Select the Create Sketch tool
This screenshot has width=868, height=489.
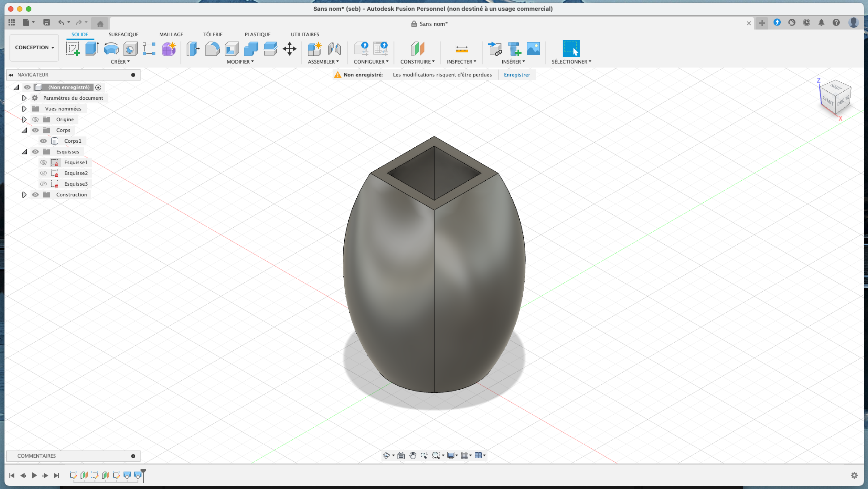click(x=73, y=48)
